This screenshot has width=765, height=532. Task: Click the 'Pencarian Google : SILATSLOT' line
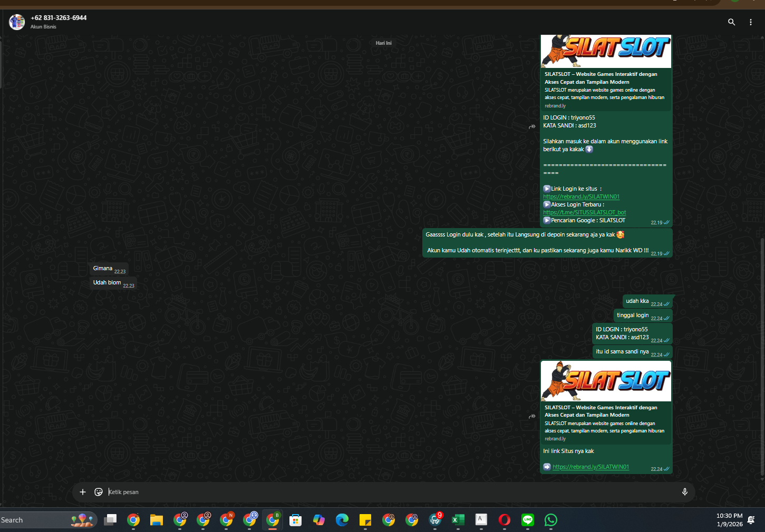(584, 220)
